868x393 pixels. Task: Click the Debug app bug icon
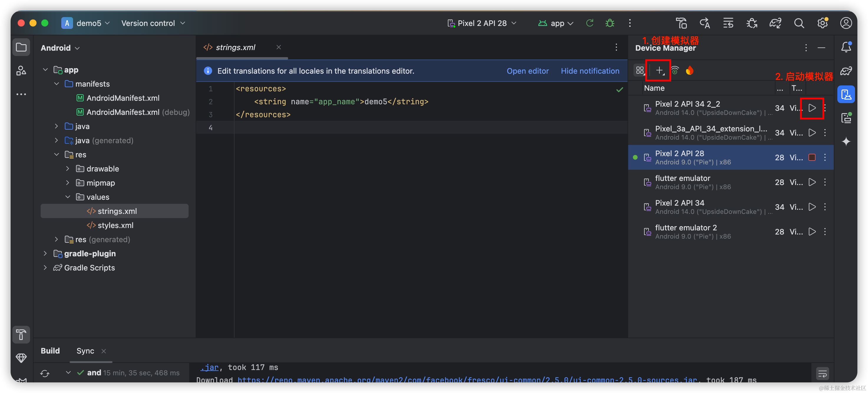pyautogui.click(x=610, y=23)
